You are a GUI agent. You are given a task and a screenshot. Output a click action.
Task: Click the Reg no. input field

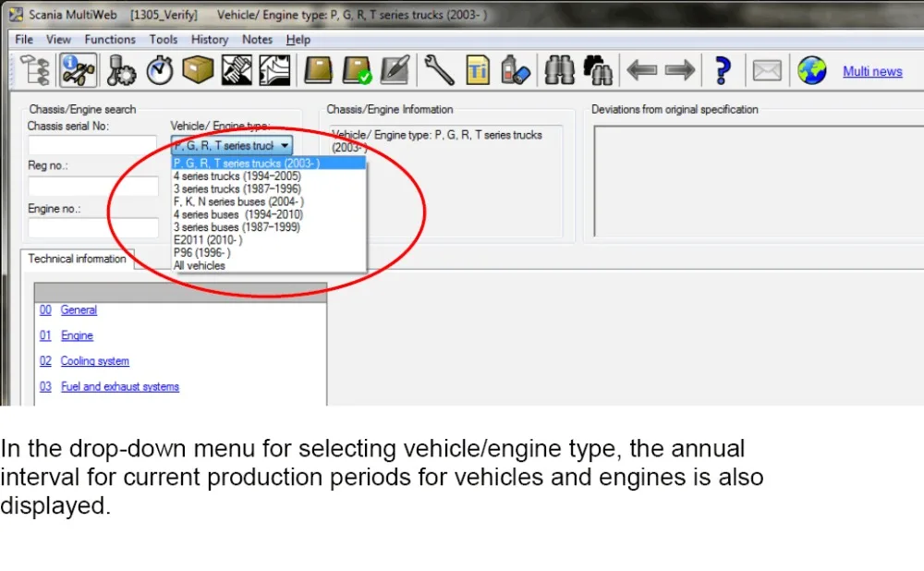coord(92,187)
